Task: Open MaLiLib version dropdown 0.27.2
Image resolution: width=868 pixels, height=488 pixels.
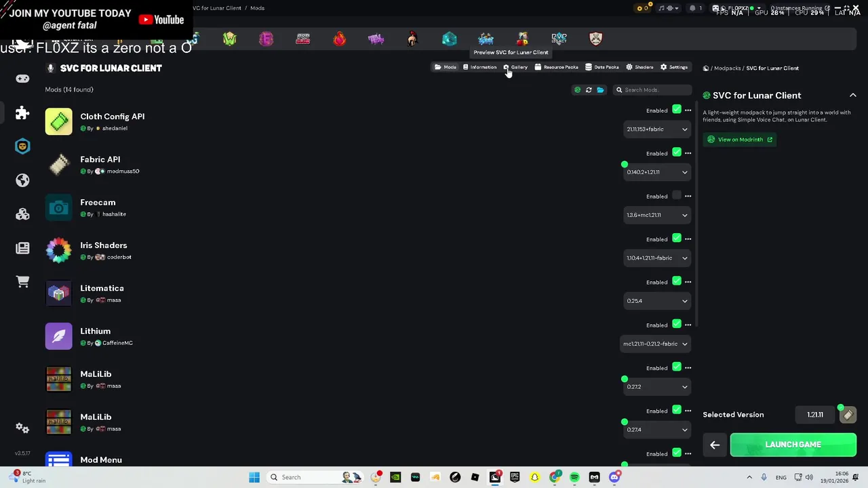Action: click(656, 387)
